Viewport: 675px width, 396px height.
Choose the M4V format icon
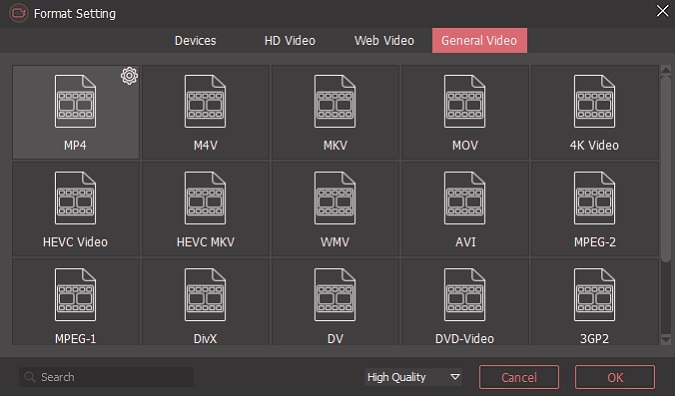(205, 102)
